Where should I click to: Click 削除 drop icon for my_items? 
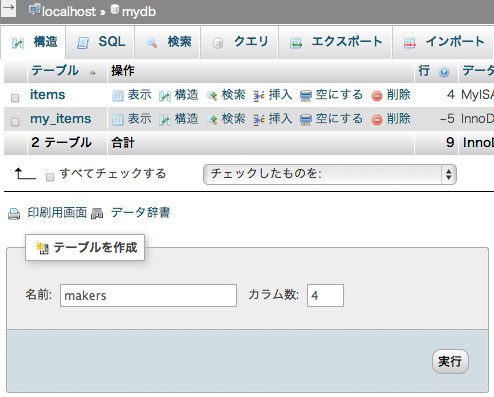(377, 120)
